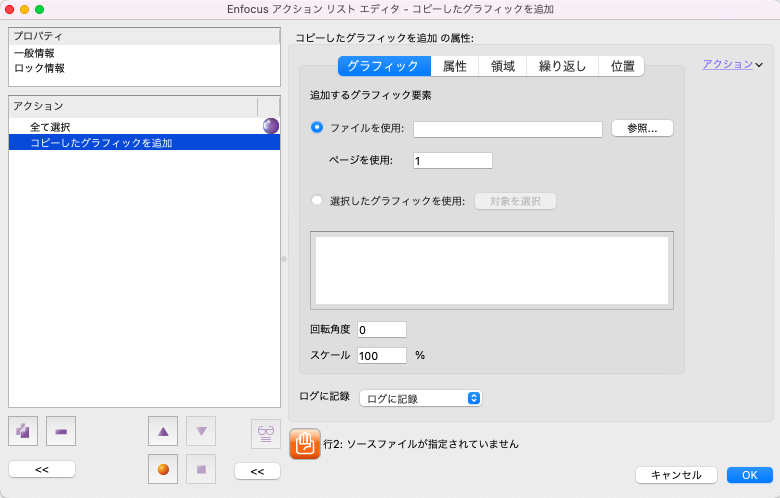
Task: Confirm with the OK button
Action: 750,475
